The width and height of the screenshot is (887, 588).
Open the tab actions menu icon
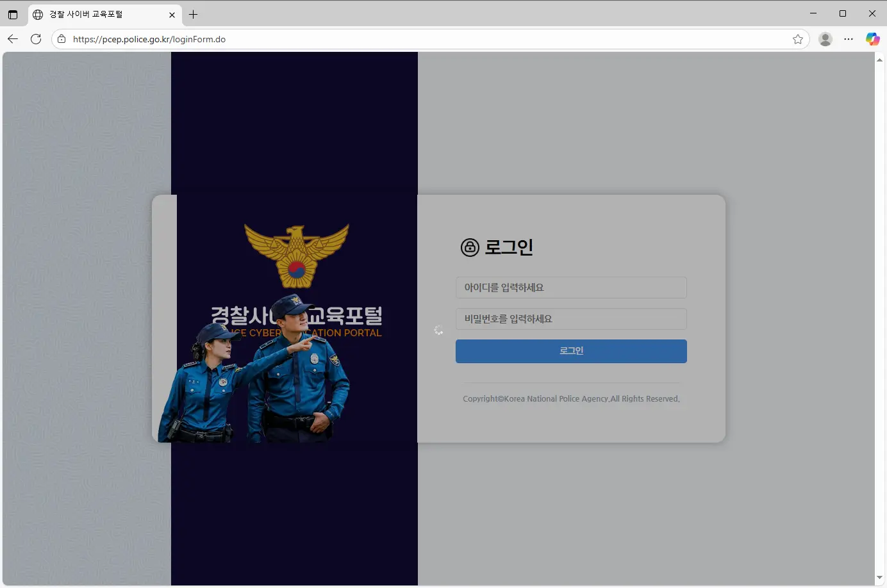[13, 14]
